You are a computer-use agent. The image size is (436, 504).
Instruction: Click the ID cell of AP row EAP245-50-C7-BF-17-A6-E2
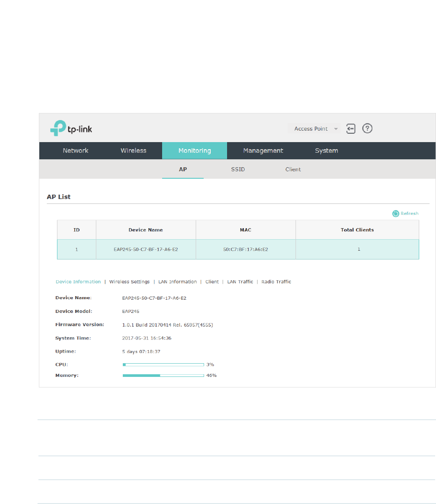pyautogui.click(x=76, y=249)
